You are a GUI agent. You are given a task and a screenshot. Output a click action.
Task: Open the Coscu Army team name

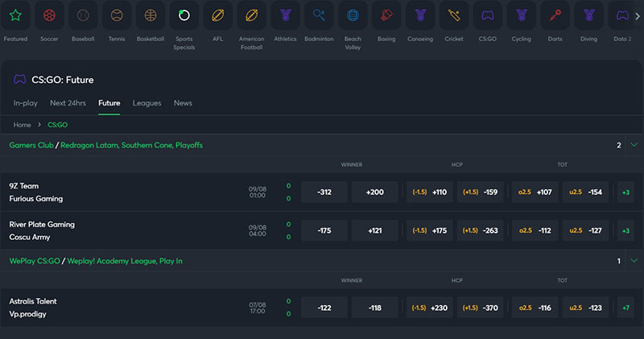[30, 237]
